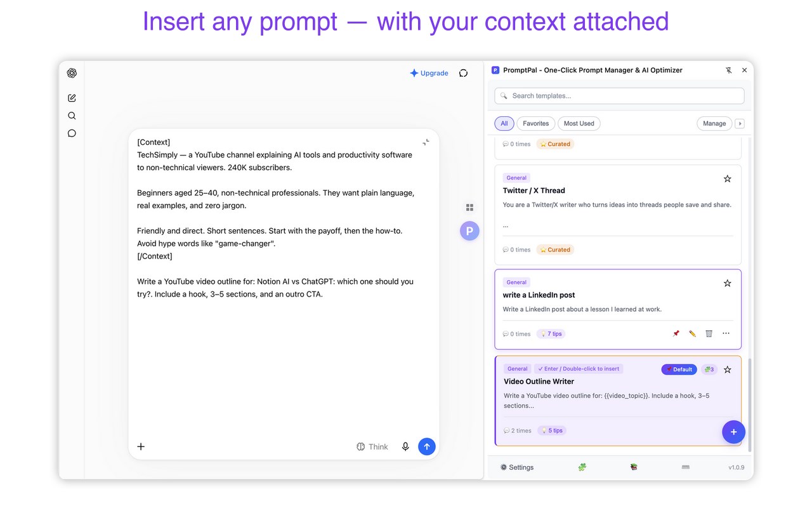
Task: Click the 2 times usage count
Action: click(518, 431)
